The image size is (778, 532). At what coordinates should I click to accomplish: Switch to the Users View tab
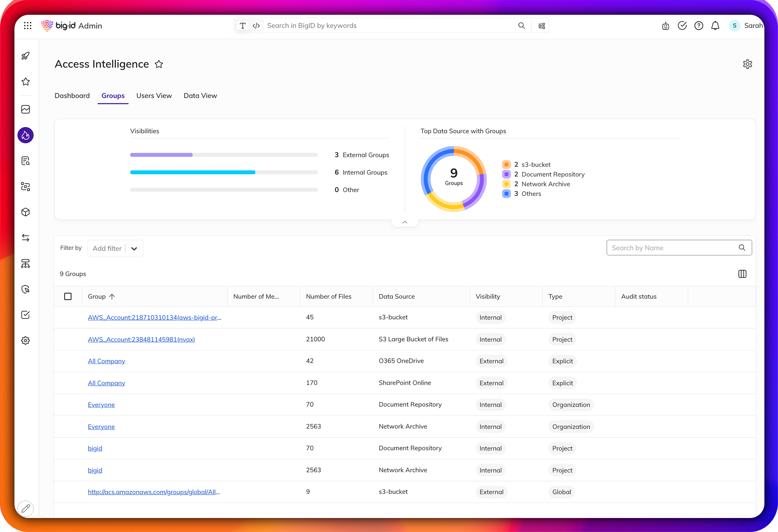click(154, 96)
